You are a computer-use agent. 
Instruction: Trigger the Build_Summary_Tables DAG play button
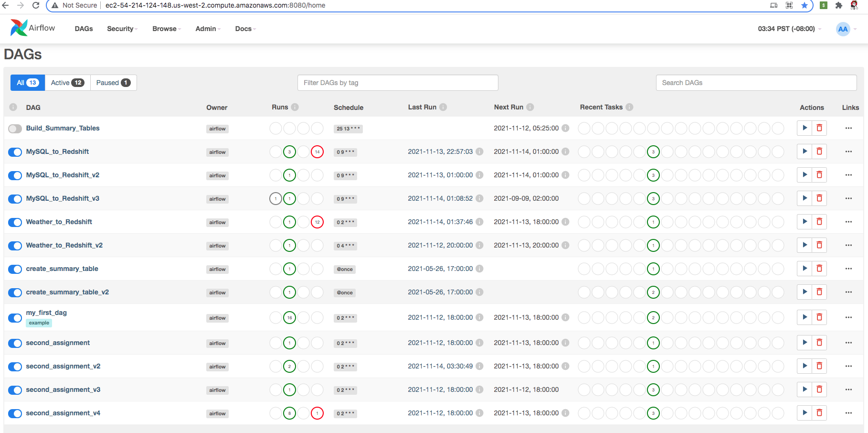click(x=804, y=128)
